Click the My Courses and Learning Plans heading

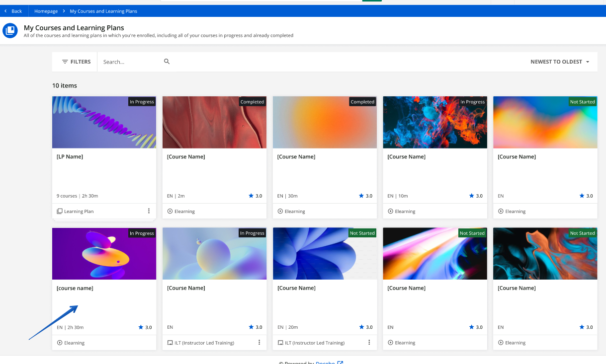pos(74,28)
